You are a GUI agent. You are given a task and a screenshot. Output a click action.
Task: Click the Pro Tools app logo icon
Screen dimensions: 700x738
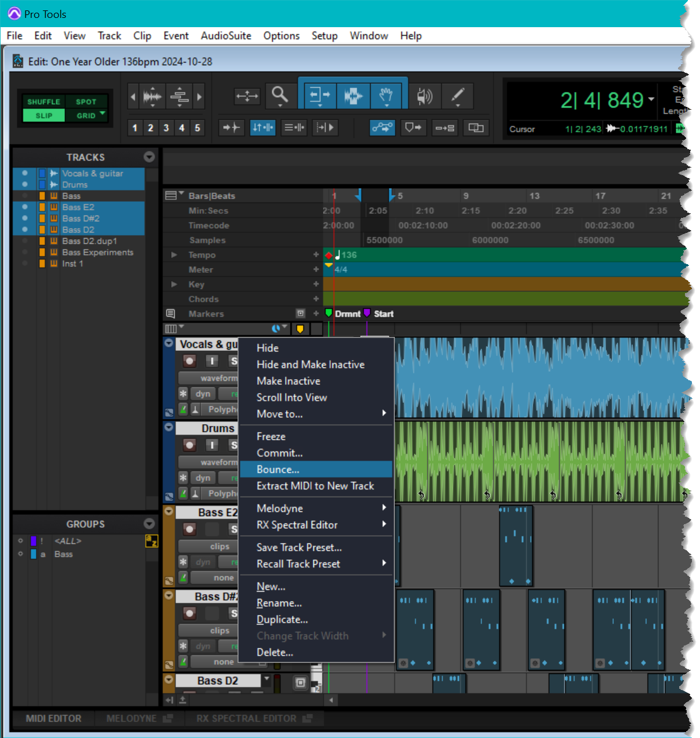[x=14, y=14]
